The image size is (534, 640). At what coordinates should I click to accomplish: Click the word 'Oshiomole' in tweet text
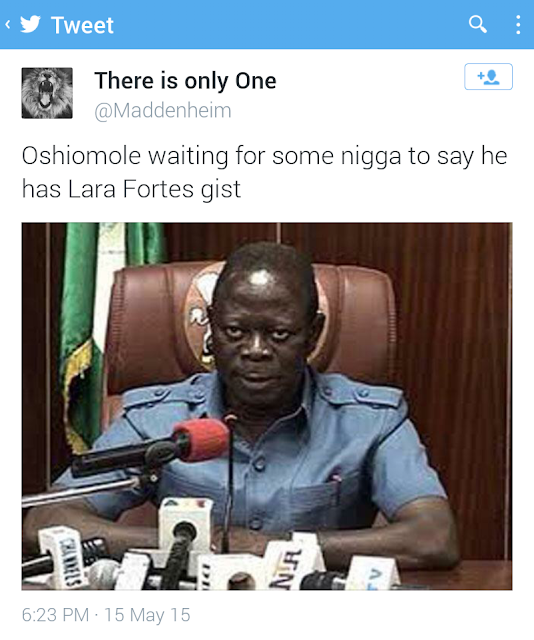81,156
